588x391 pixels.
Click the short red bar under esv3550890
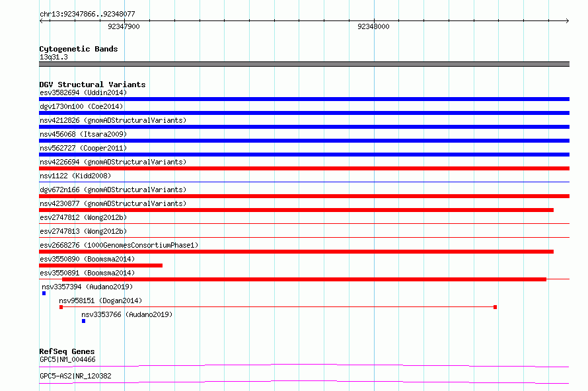click(101, 266)
